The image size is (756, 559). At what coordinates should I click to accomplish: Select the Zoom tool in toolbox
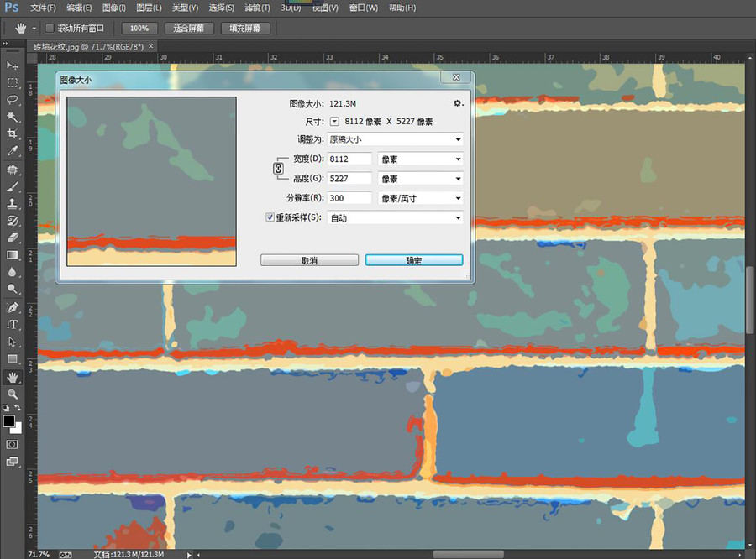click(12, 394)
